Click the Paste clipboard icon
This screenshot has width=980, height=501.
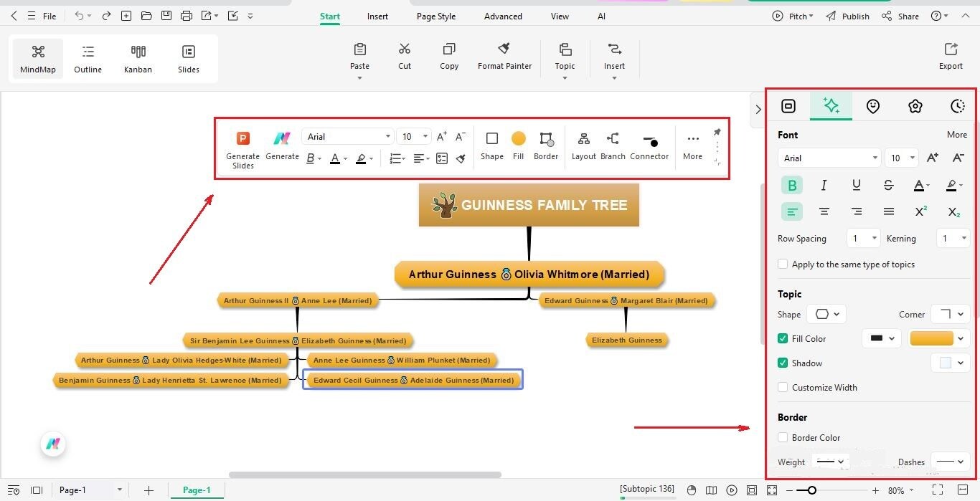[x=360, y=49]
